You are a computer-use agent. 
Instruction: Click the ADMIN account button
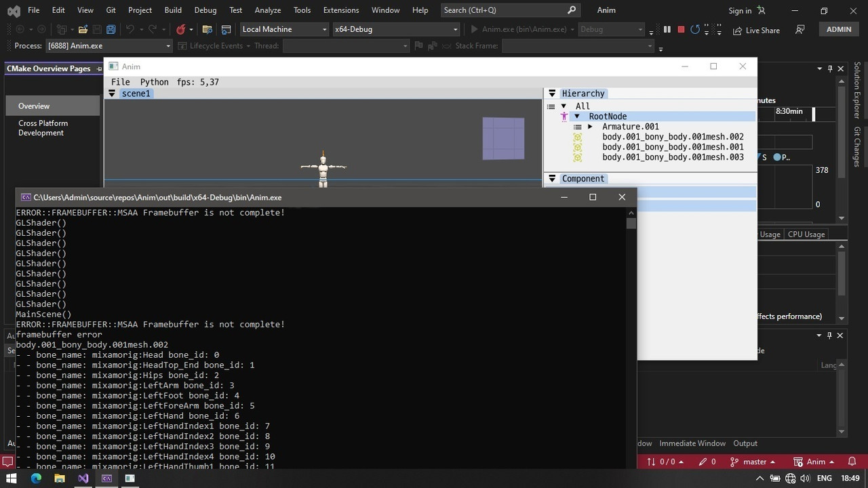pyautogui.click(x=839, y=29)
